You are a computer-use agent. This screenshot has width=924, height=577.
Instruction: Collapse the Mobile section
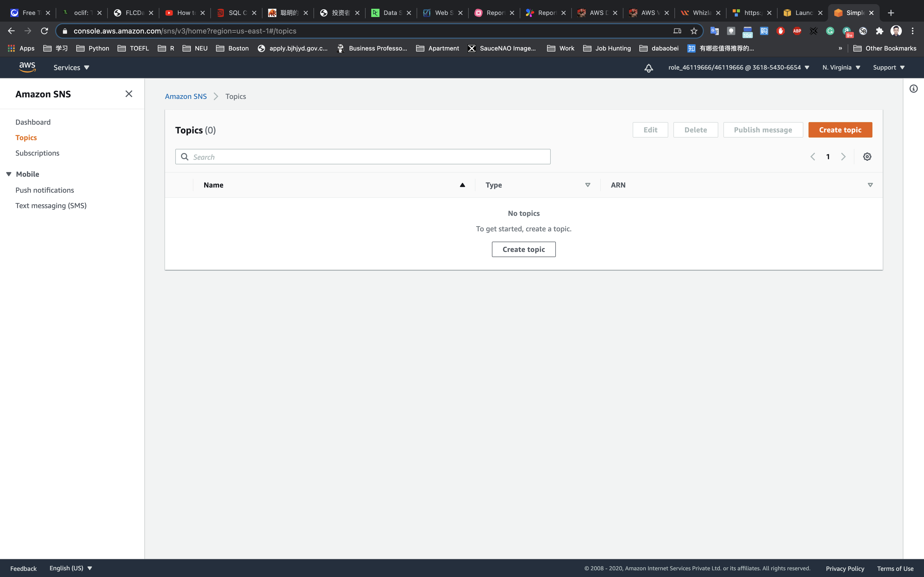(x=9, y=174)
